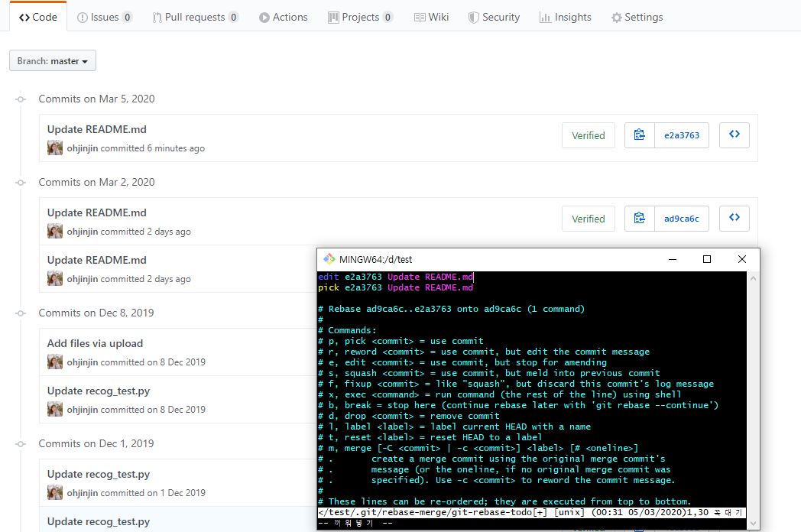Copy full SHA of commit e2a3763
Viewport: 801px width, 532px height.
[x=639, y=135]
